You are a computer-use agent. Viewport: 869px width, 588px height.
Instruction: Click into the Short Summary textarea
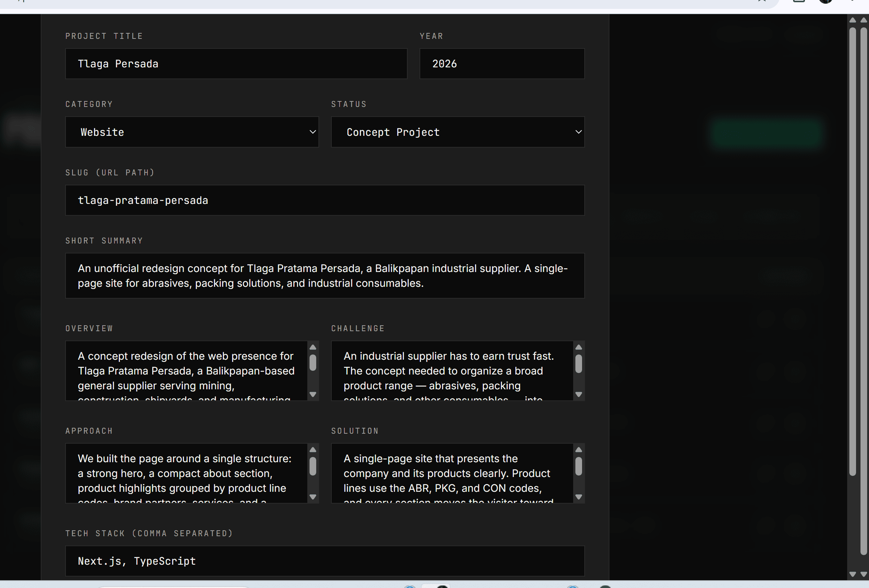(x=325, y=276)
